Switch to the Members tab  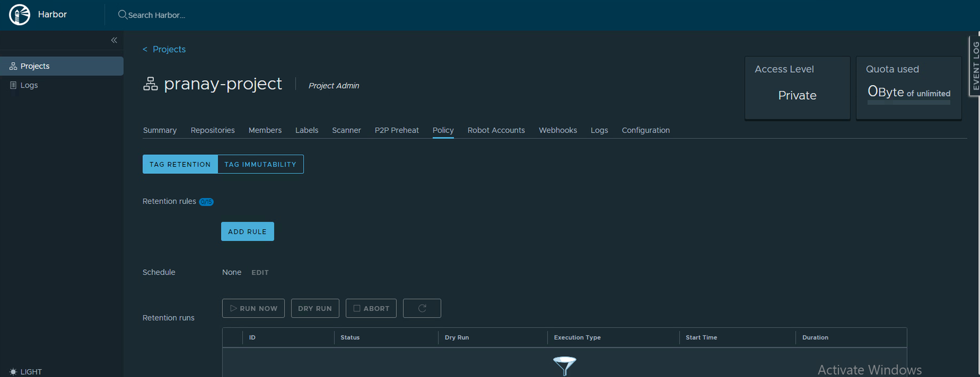coord(265,130)
